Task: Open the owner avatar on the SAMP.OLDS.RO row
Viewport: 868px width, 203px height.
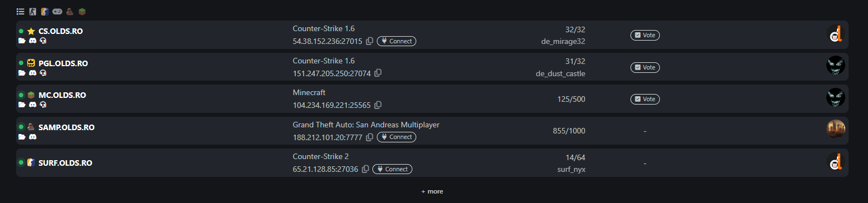Action: [x=836, y=129]
